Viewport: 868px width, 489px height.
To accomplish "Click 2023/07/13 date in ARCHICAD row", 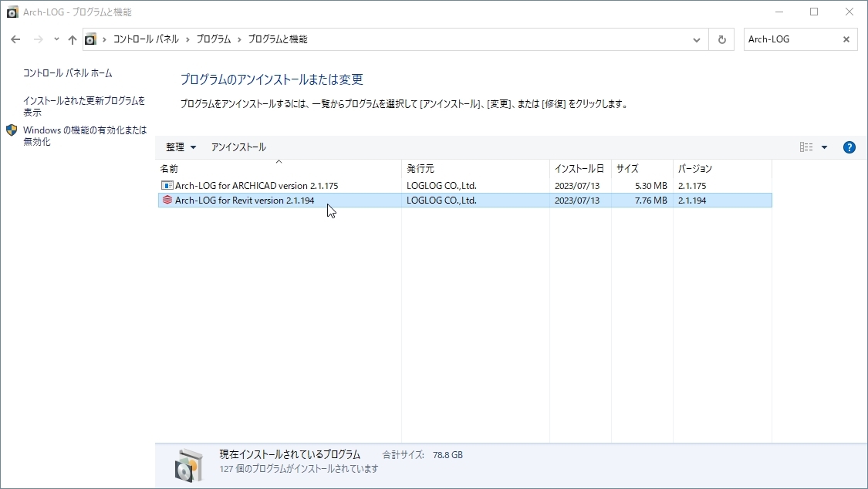I will pyautogui.click(x=577, y=186).
